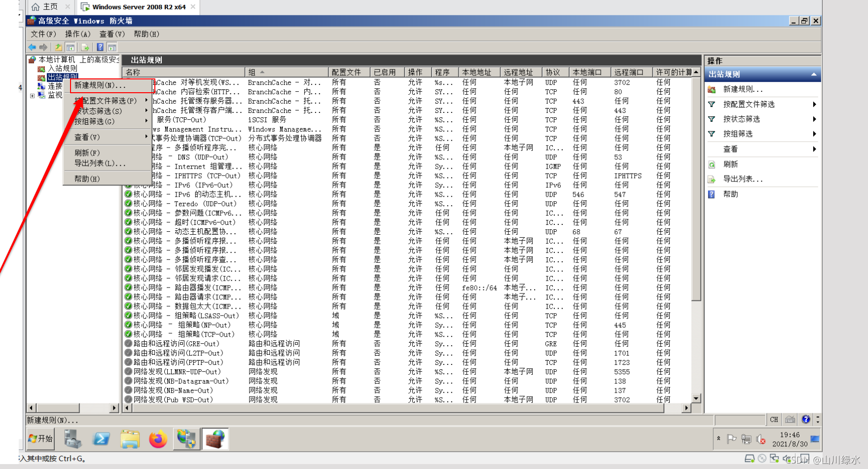Image resolution: width=868 pixels, height=469 pixels.
Task: Open the file explorer folder taskbar icon
Action: 130,439
